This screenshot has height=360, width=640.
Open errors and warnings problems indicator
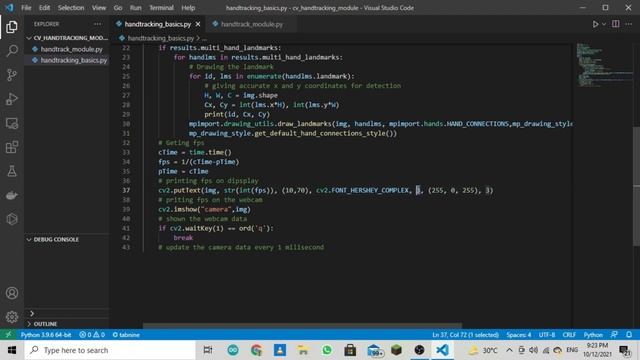tap(92, 335)
